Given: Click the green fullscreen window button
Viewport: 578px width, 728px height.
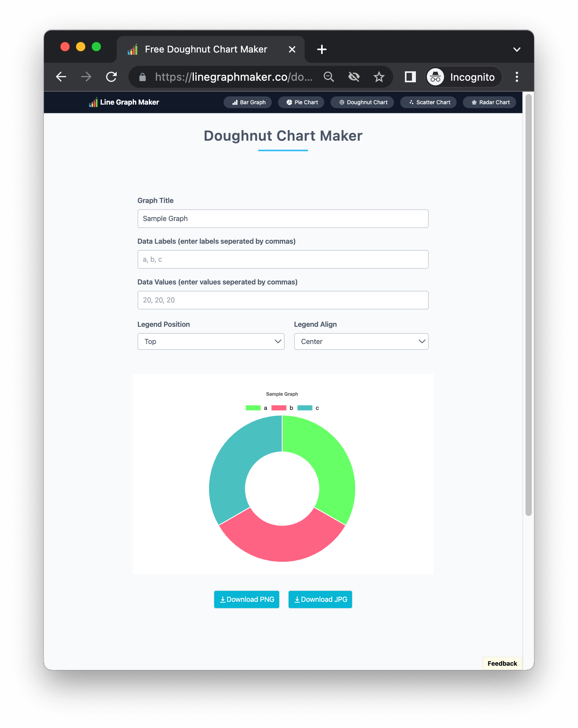Looking at the screenshot, I should [96, 47].
